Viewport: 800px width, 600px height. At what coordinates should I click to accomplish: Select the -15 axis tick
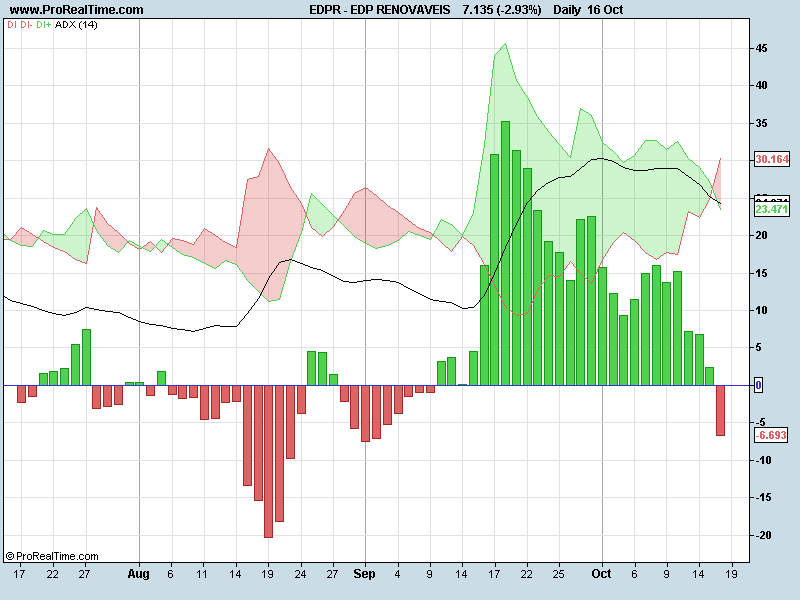tap(763, 497)
